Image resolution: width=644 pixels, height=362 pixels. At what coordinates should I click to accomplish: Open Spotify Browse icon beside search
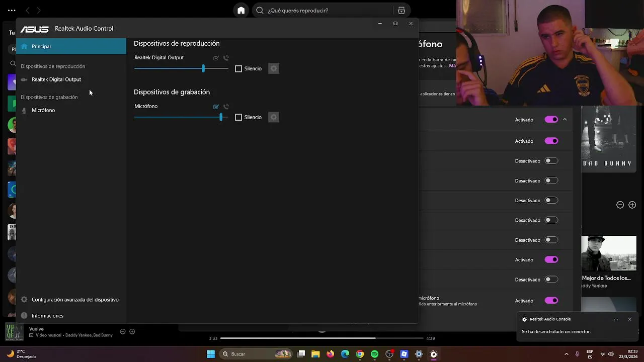click(x=401, y=10)
